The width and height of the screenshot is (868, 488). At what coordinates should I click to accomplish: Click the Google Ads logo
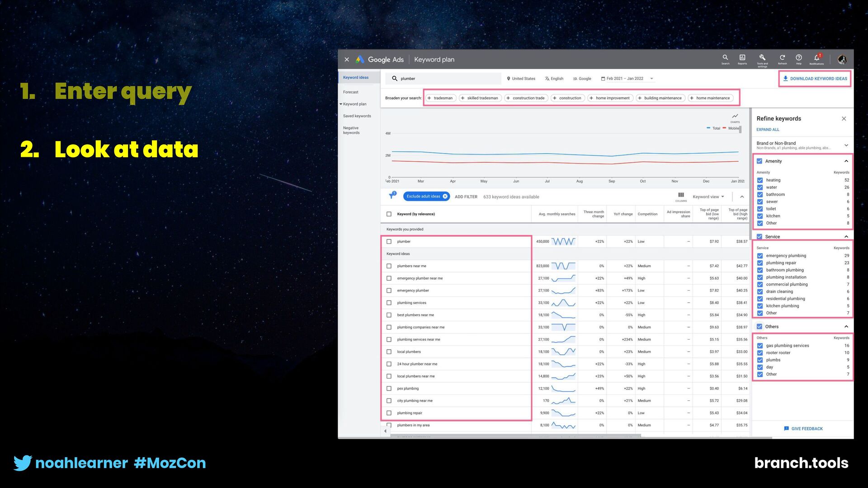(380, 60)
